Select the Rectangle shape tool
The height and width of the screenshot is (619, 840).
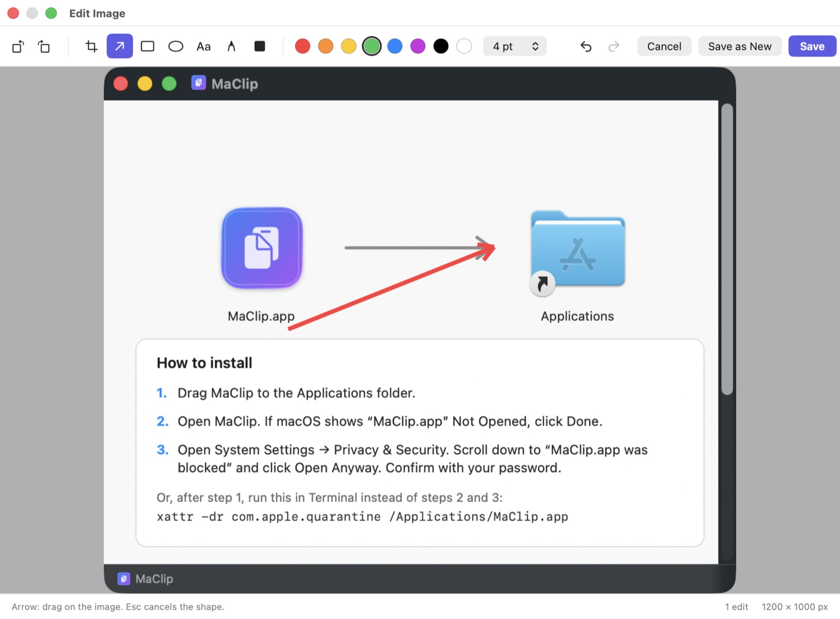click(148, 46)
